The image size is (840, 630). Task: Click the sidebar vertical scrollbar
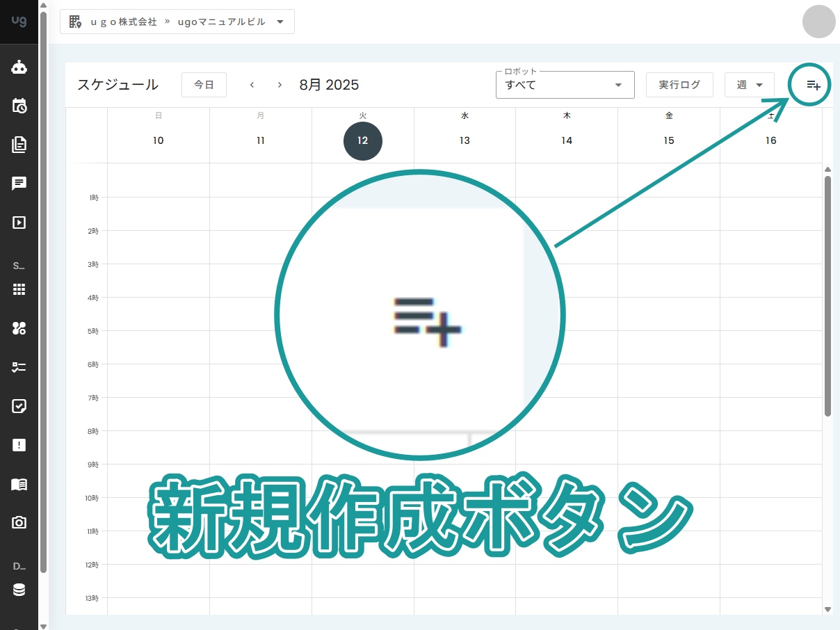(43, 292)
